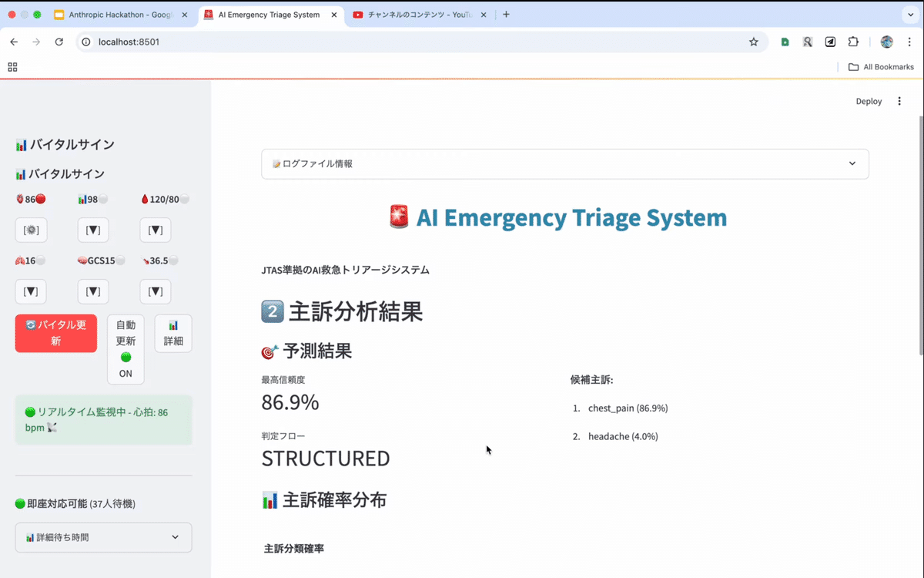
Task: Click the [▼] button under respiratory rate 16
Action: click(32, 292)
